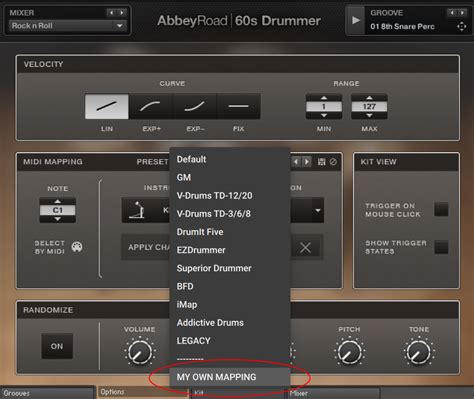This screenshot has width=474, height=399.
Task: Decrease the MAX velocity range value
Action: tap(369, 115)
